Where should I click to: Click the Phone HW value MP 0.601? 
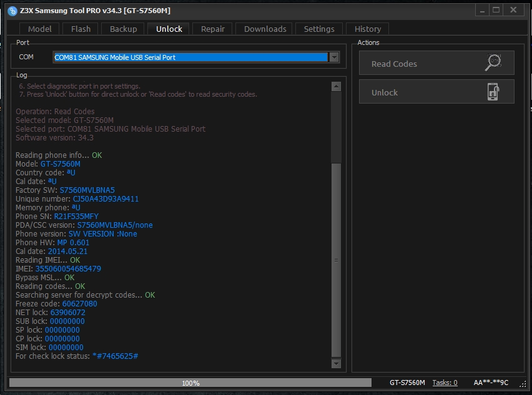73,243
